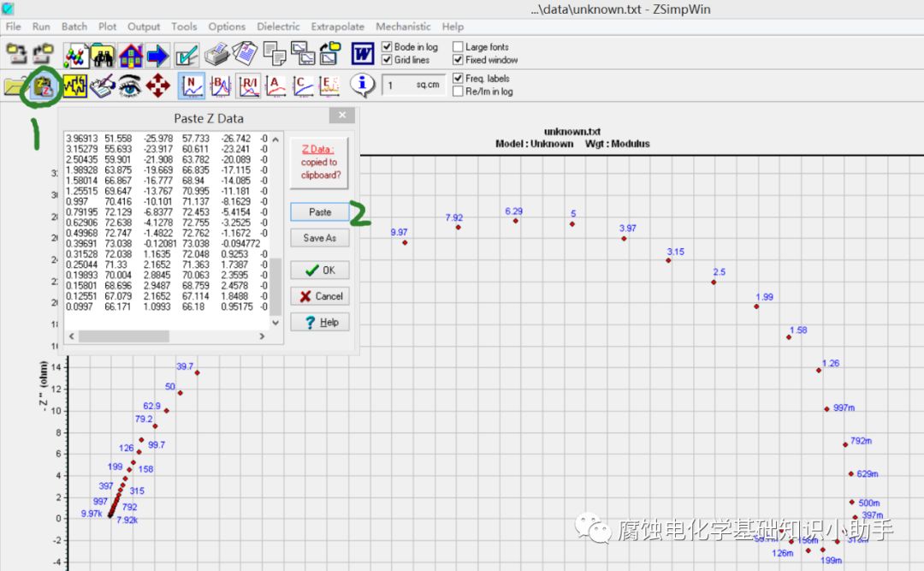Image resolution: width=924 pixels, height=571 pixels.
Task: Click the Word export 'W' icon
Action: point(363,55)
